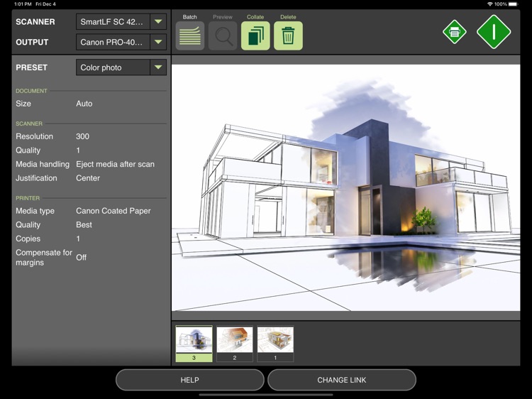Open the OUTPUT dropdown arrow
Image resolution: width=532 pixels, height=399 pixels.
coord(158,42)
